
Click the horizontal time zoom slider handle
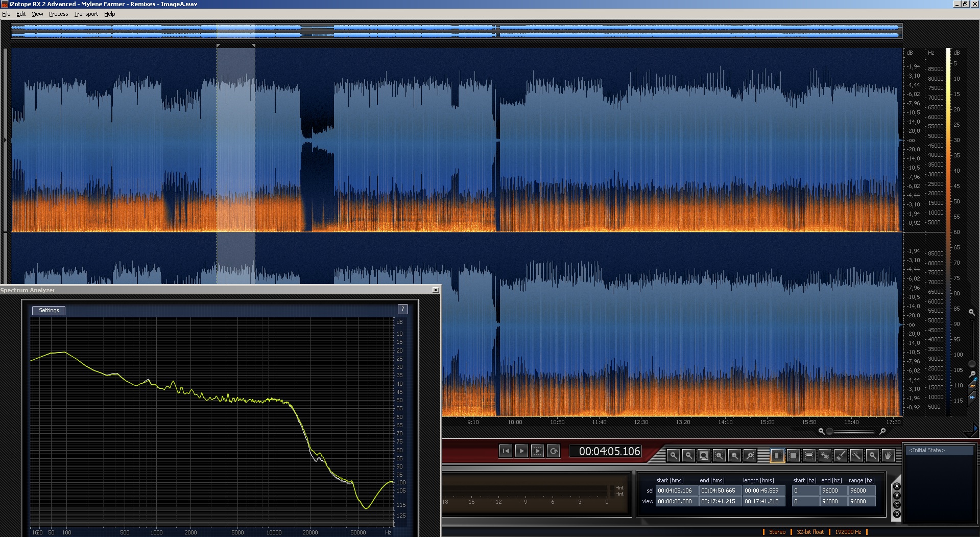(x=830, y=432)
